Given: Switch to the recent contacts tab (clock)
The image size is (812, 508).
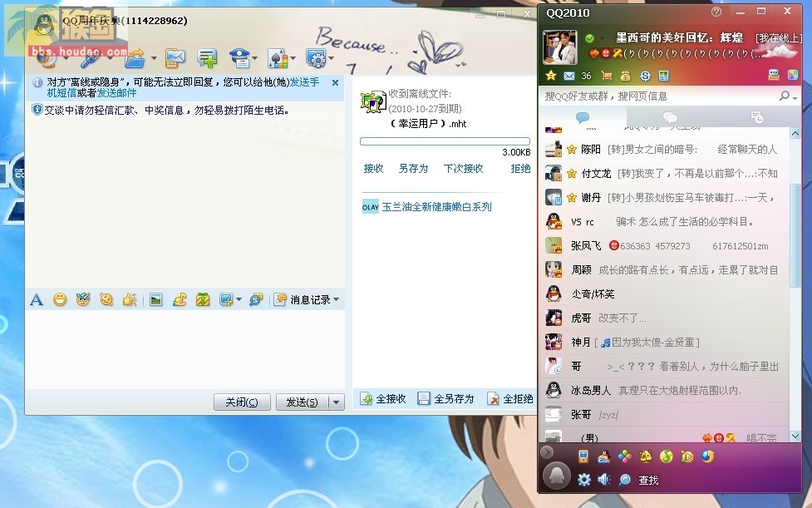Looking at the screenshot, I should (757, 117).
